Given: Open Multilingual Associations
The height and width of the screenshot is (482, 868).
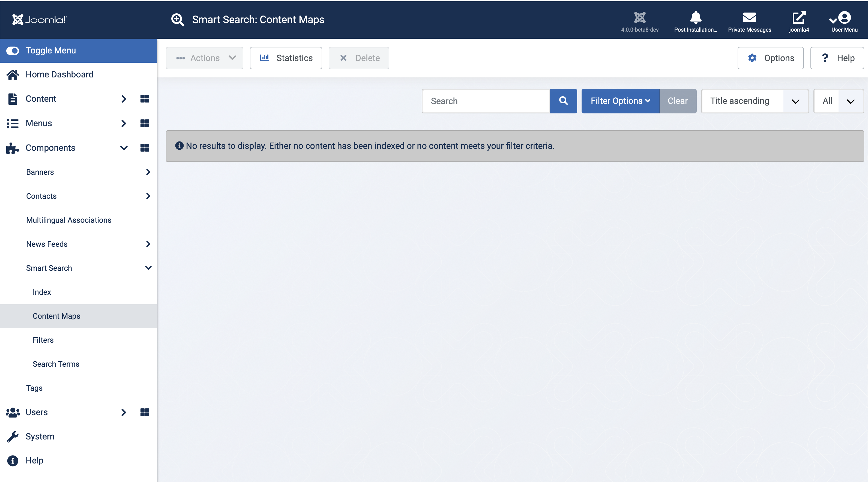Looking at the screenshot, I should tap(69, 220).
